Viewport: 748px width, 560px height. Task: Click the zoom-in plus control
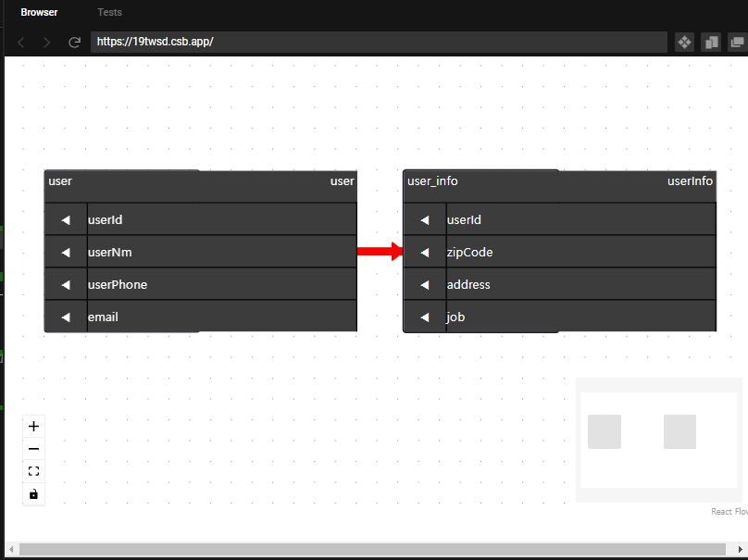tap(33, 426)
